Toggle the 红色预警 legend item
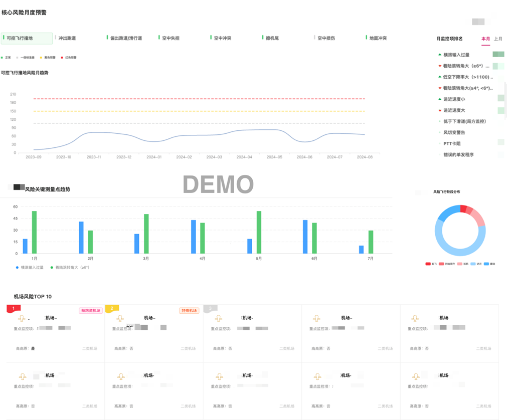 point(69,58)
